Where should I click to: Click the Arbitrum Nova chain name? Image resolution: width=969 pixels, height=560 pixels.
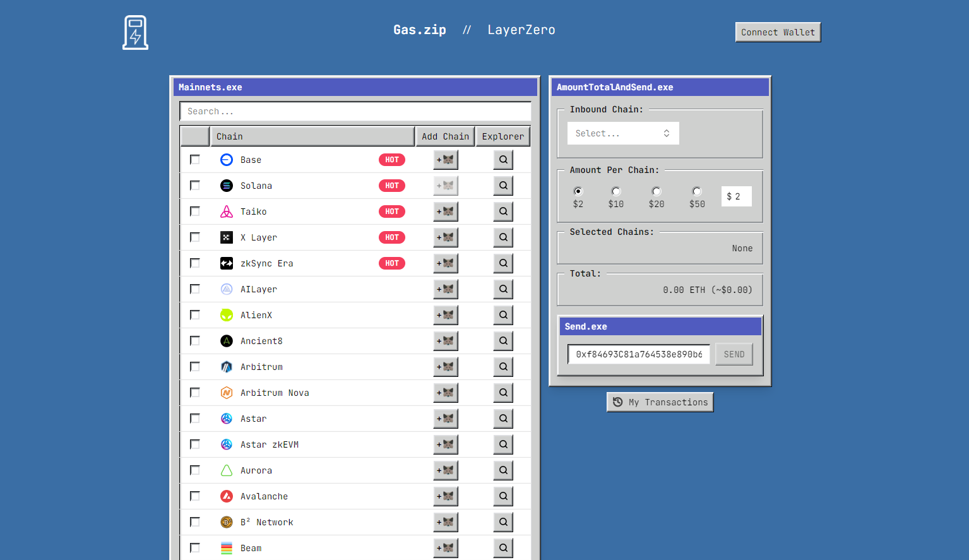click(275, 393)
